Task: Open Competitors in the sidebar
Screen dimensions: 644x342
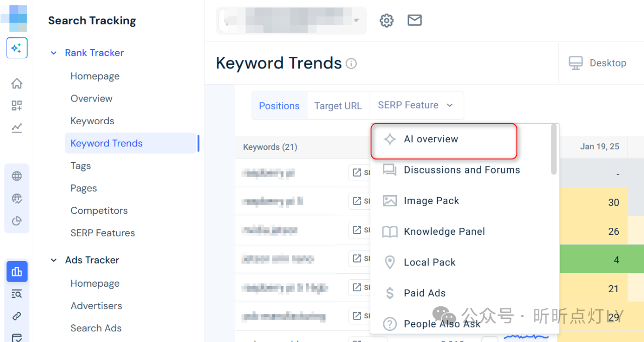Action: [99, 211]
